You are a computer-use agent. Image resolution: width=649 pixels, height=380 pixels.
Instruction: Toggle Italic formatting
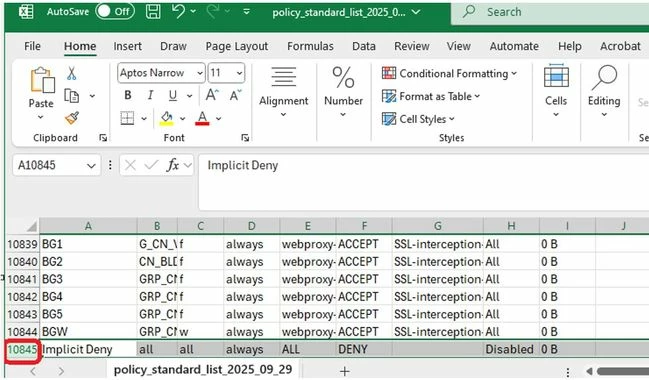click(x=150, y=96)
